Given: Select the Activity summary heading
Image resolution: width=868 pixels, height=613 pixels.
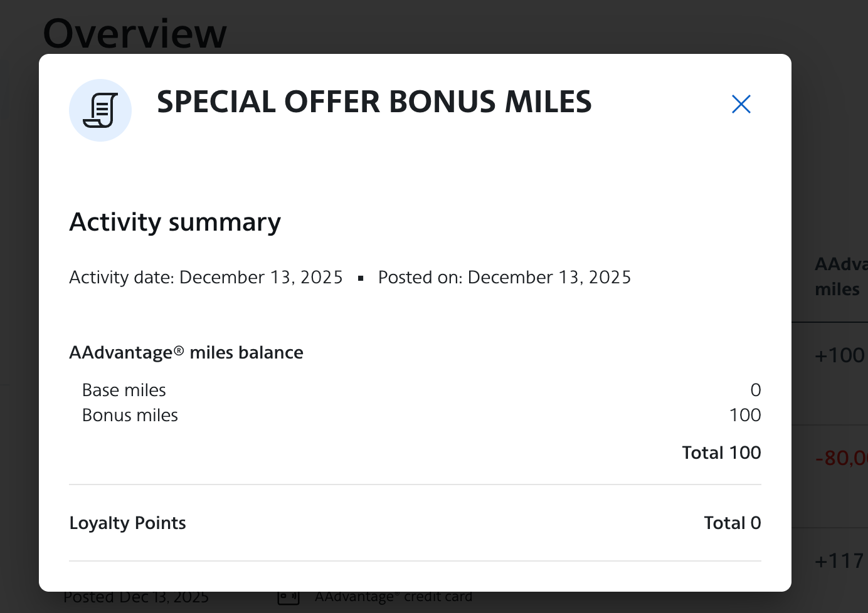Looking at the screenshot, I should (x=175, y=222).
